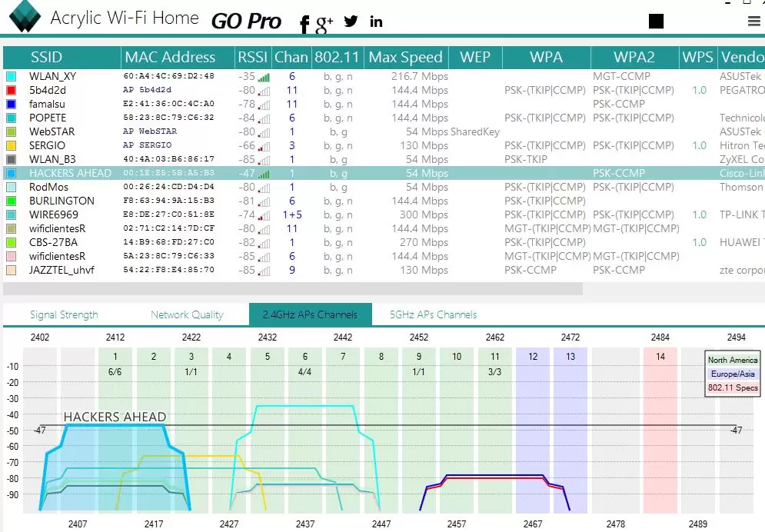765x532 pixels.
Task: Click the black square stop button
Action: pos(656,21)
